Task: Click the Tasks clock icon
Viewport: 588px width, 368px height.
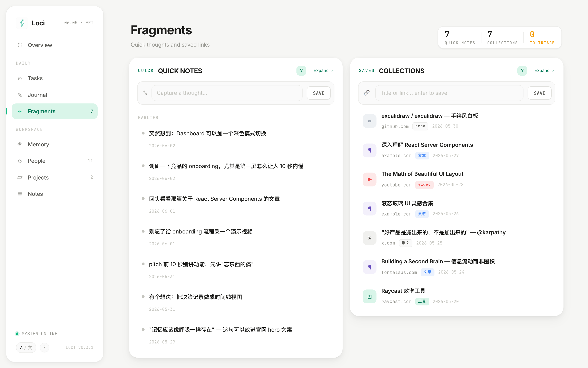Action: (x=20, y=78)
